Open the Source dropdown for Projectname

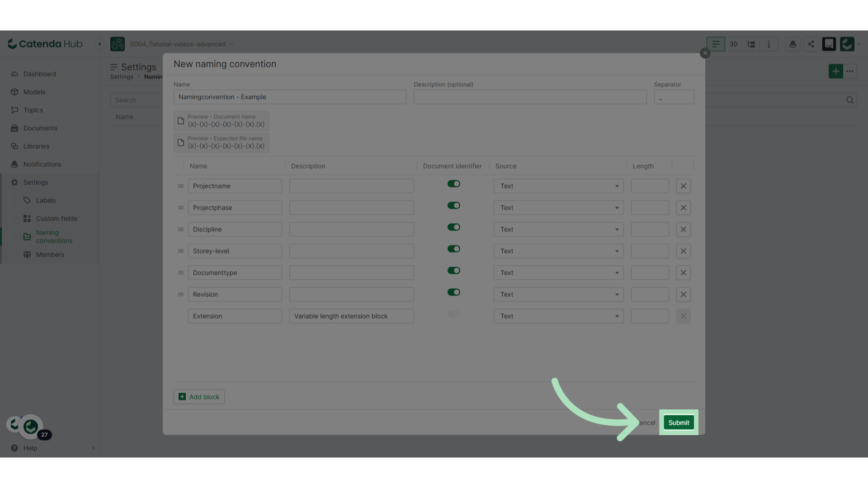click(559, 186)
